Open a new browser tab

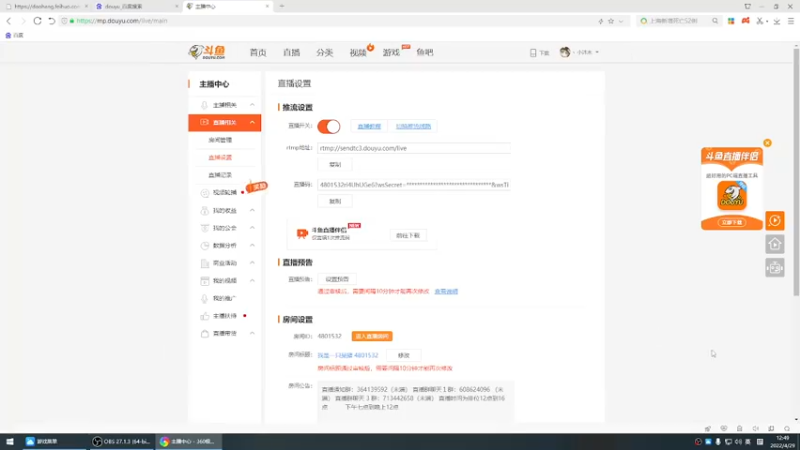click(x=282, y=6)
